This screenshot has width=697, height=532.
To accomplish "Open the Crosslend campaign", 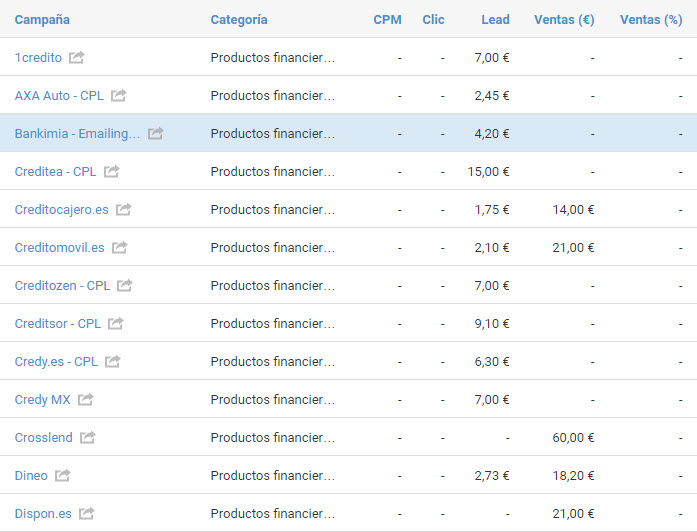I will (x=44, y=437).
